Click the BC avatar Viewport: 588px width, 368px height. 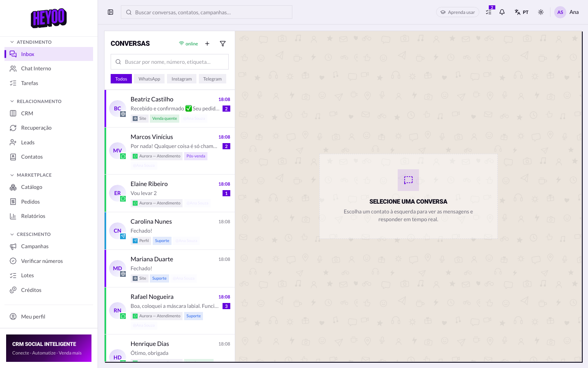pos(118,109)
